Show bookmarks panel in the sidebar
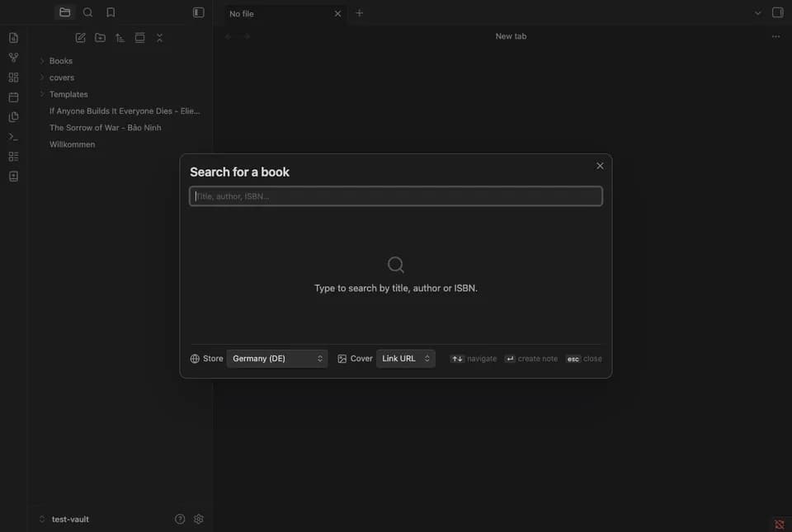 (111, 12)
